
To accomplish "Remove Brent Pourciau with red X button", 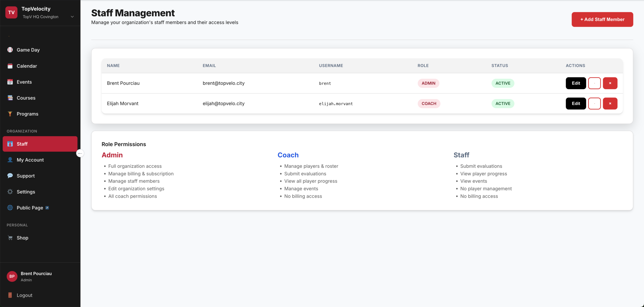I will point(610,83).
